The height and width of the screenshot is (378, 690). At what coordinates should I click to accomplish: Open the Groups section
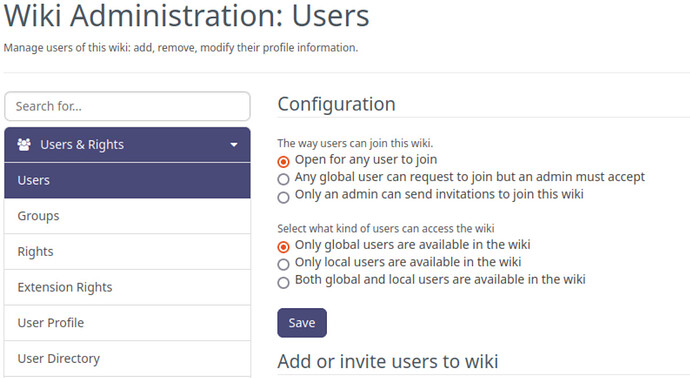[127, 216]
